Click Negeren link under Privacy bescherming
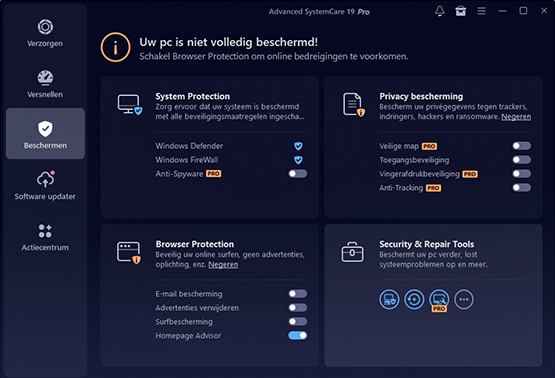 [x=516, y=116]
